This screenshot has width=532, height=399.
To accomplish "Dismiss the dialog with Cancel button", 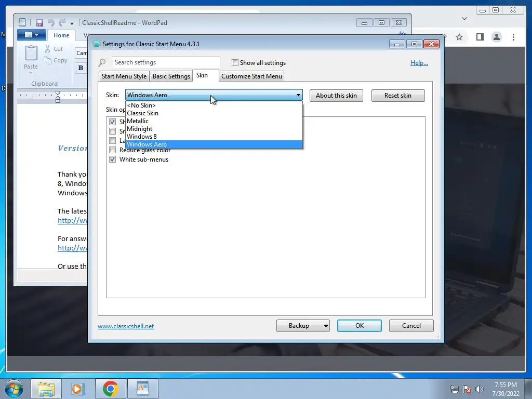I will coord(411,326).
